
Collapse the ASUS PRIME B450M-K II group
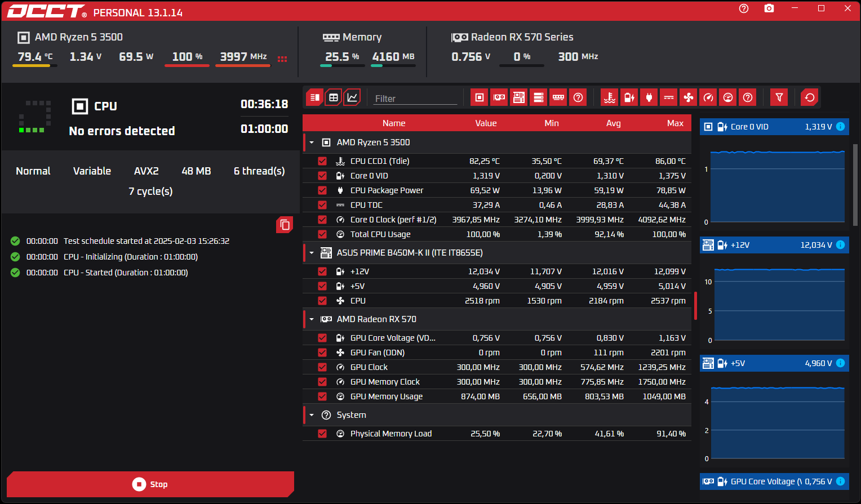coord(312,253)
